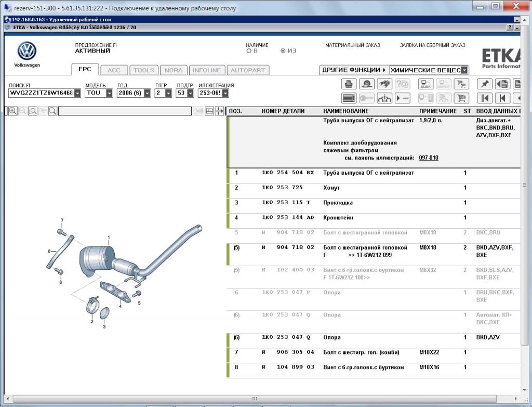Click the plain magnifier icon beside the search field
The image size is (532, 407).
pyautogui.click(x=52, y=111)
